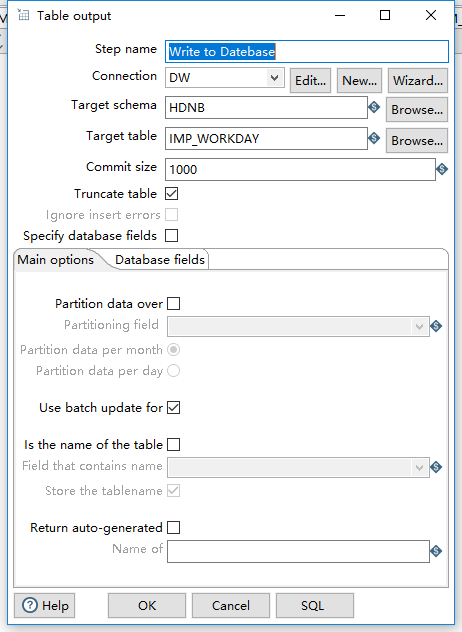Check the Partition data over checkbox

174,304
